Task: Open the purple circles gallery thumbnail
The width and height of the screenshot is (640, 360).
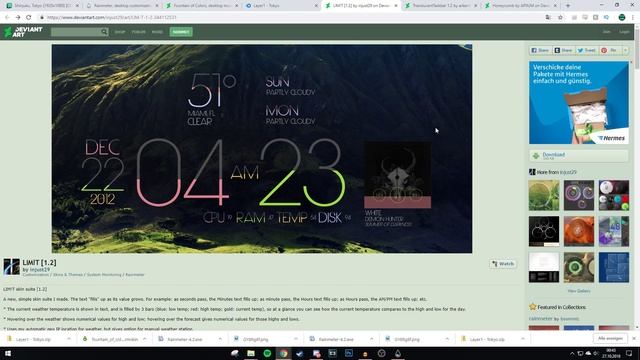Action: tap(579, 196)
